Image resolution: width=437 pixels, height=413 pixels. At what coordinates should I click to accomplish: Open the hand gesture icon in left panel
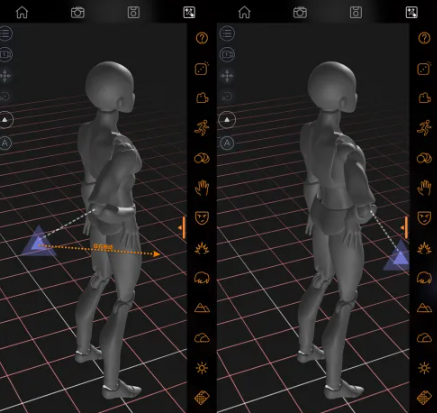[202, 188]
